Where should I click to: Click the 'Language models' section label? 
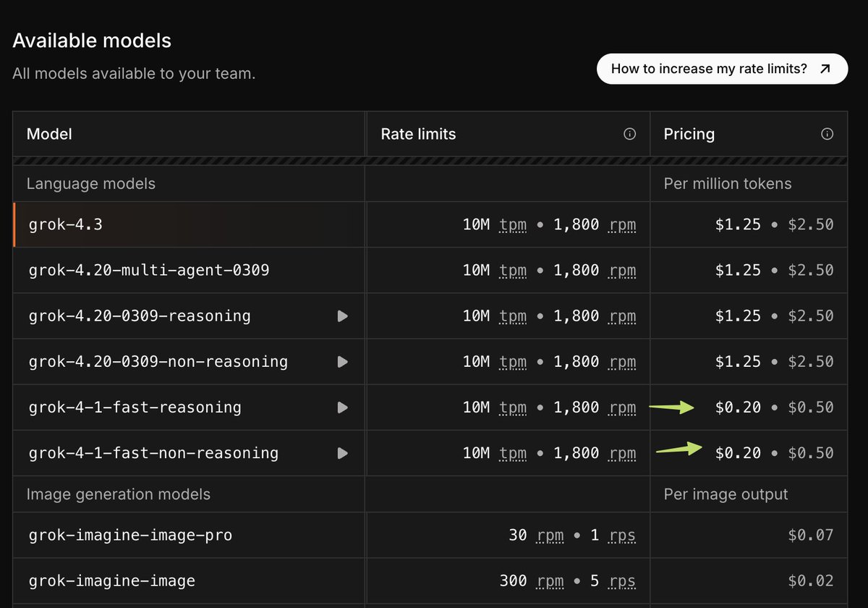(x=91, y=184)
